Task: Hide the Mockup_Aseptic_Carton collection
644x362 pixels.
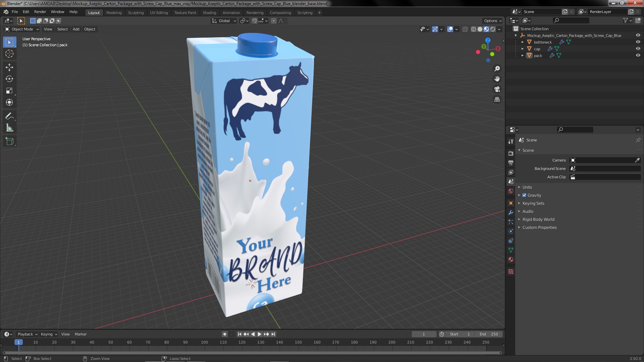Action: pyautogui.click(x=638, y=35)
